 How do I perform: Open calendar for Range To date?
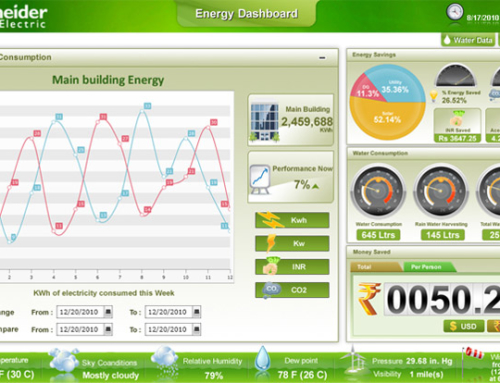[197, 312]
